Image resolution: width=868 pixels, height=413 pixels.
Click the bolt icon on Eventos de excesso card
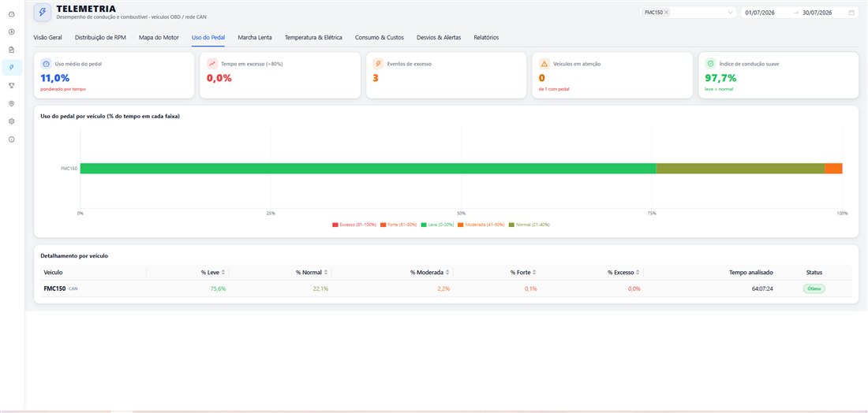[378, 64]
